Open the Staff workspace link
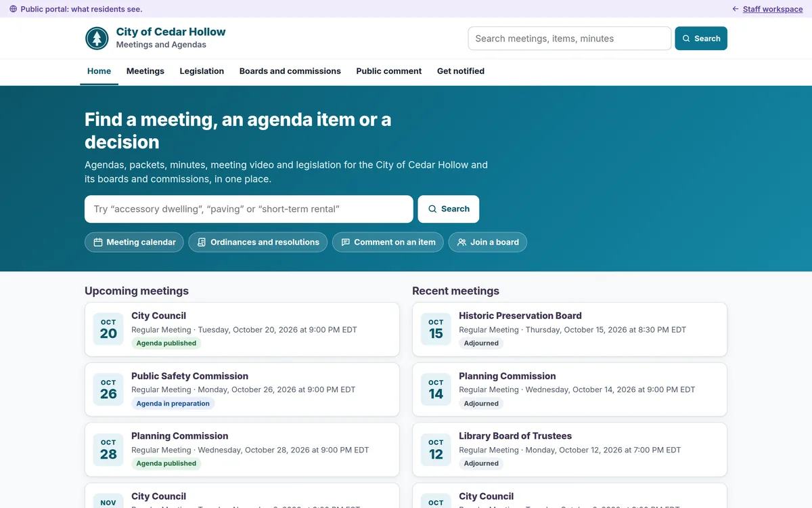The image size is (812, 508). pos(773,9)
